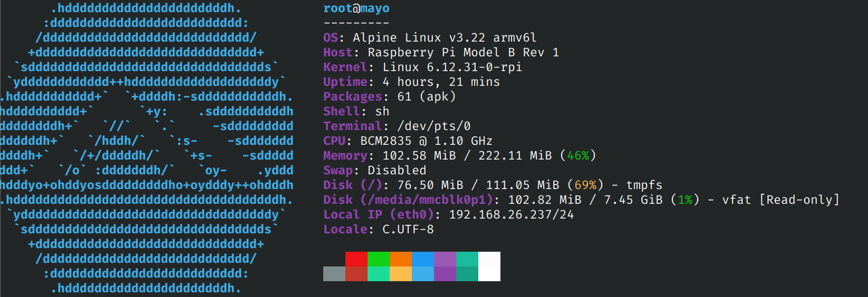Image resolution: width=868 pixels, height=297 pixels.
Task: Click '102.58 MiB / 222.11 MiB' memory value
Action: pos(467,156)
